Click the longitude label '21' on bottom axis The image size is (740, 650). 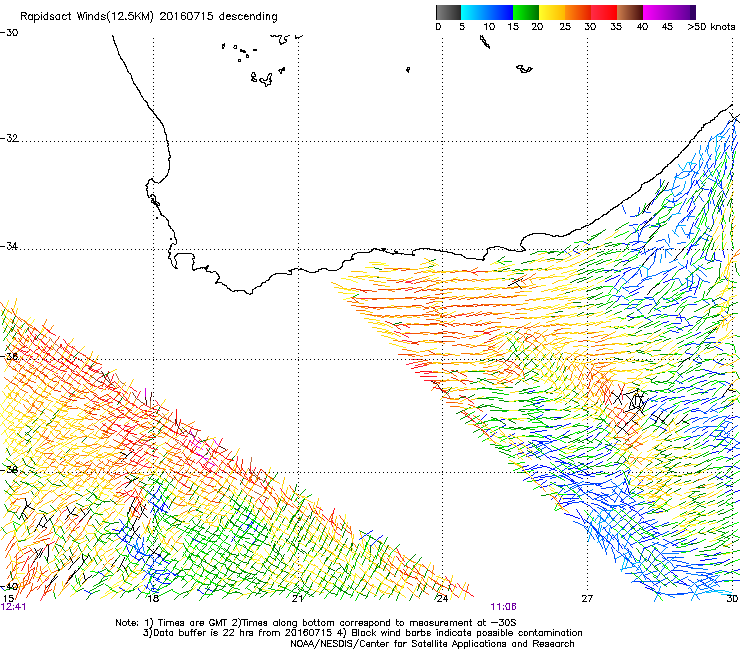pos(297,599)
